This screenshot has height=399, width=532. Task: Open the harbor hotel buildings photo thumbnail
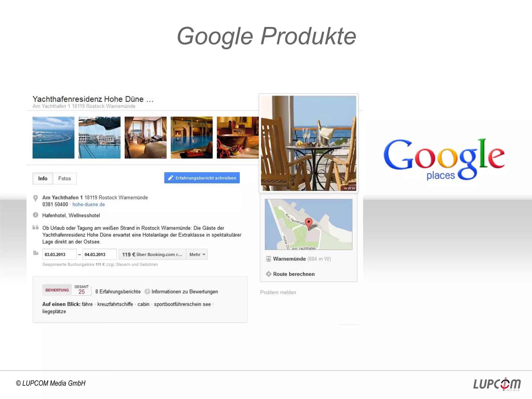(99, 137)
